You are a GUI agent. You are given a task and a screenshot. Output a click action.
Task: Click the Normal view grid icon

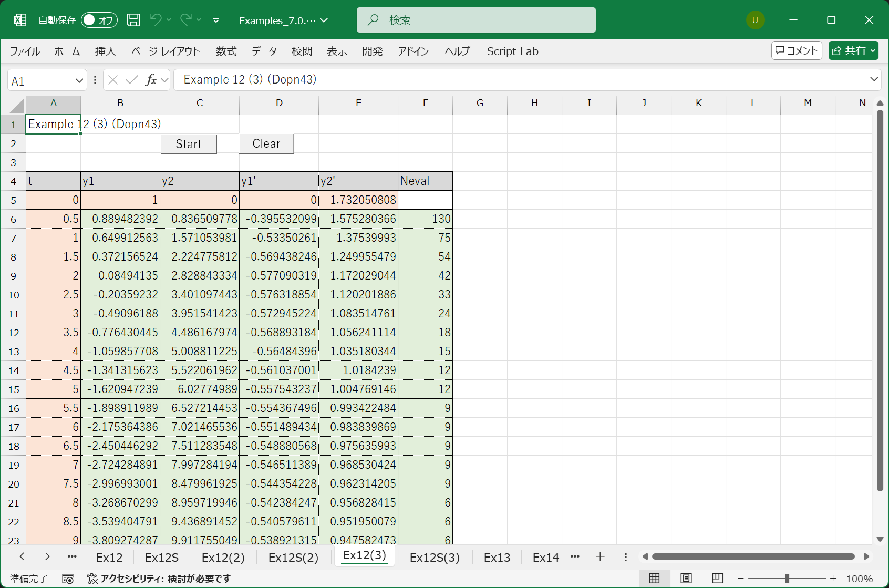pyautogui.click(x=654, y=578)
